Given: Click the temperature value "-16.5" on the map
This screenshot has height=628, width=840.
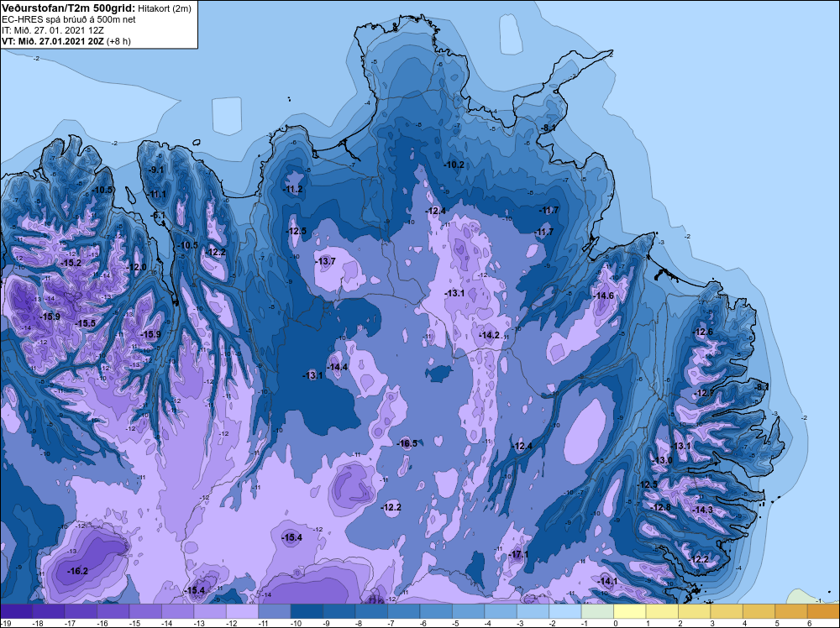Looking at the screenshot, I should click(x=407, y=443).
